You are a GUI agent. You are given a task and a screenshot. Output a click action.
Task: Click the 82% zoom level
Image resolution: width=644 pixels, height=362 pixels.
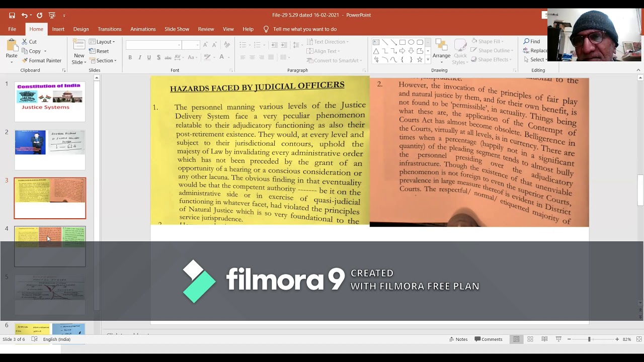point(627,339)
